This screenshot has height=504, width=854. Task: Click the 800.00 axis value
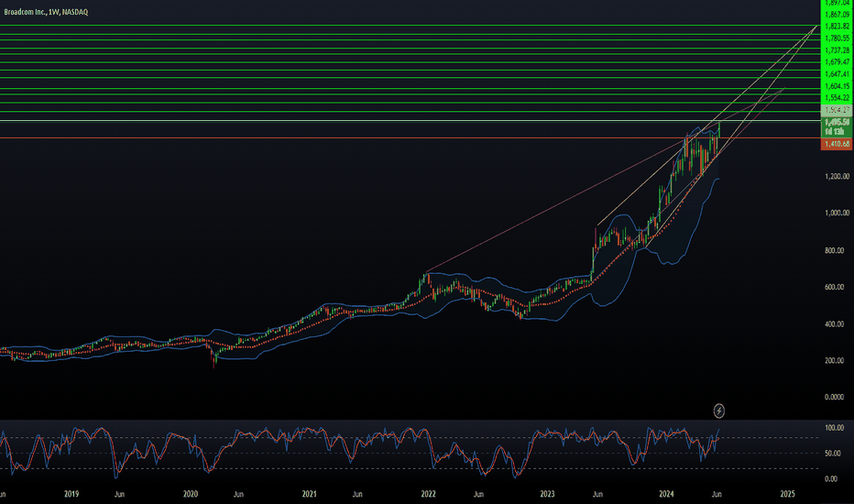[835, 251]
